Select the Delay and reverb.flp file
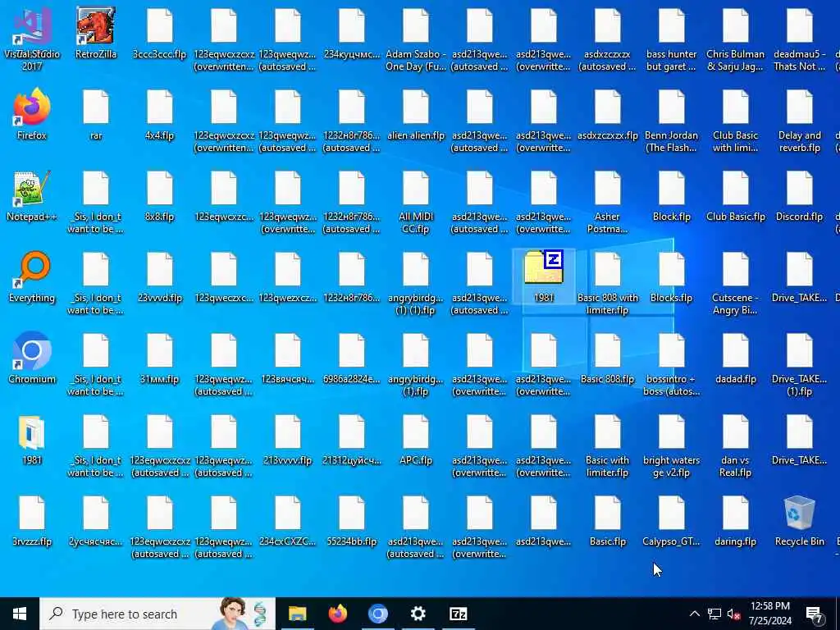 (x=799, y=121)
